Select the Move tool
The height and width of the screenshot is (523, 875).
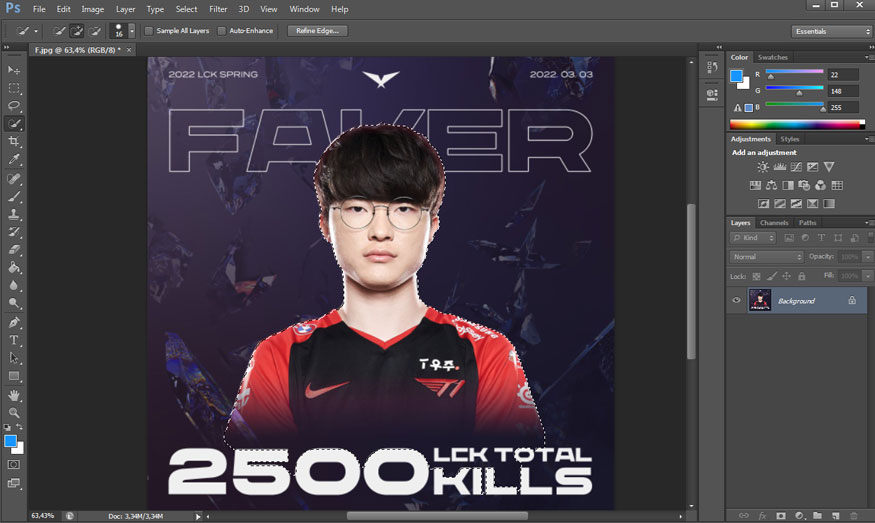(x=14, y=70)
